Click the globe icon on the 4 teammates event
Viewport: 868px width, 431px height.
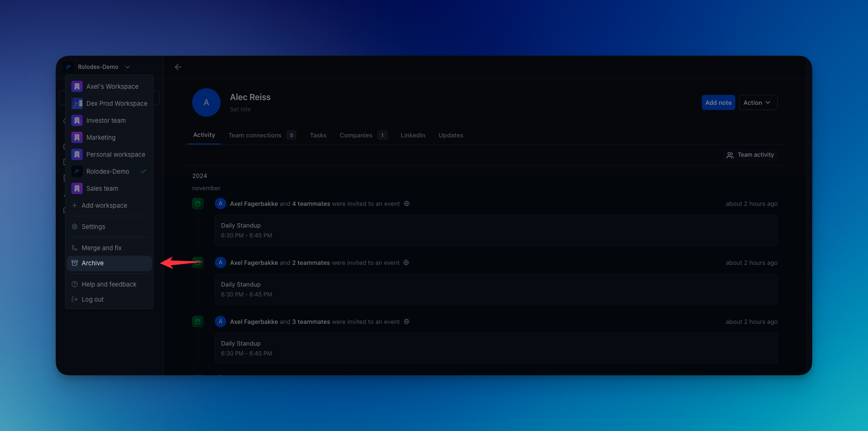coord(407,204)
